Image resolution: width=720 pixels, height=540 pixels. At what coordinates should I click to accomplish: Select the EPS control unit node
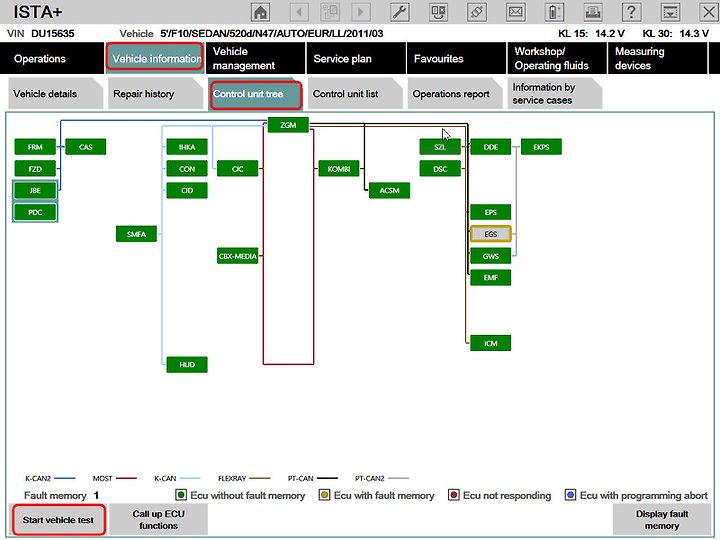[x=490, y=212]
